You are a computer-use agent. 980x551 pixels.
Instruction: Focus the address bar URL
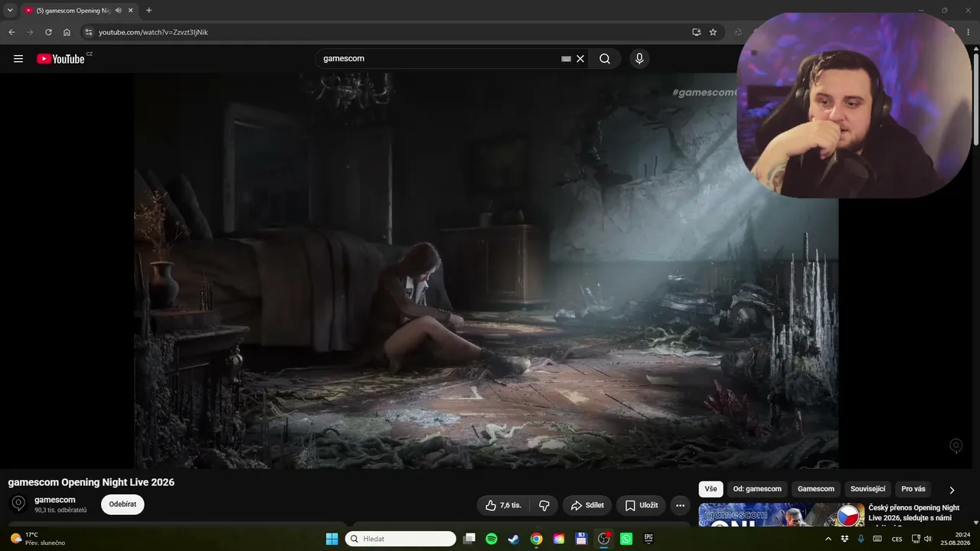click(x=153, y=32)
